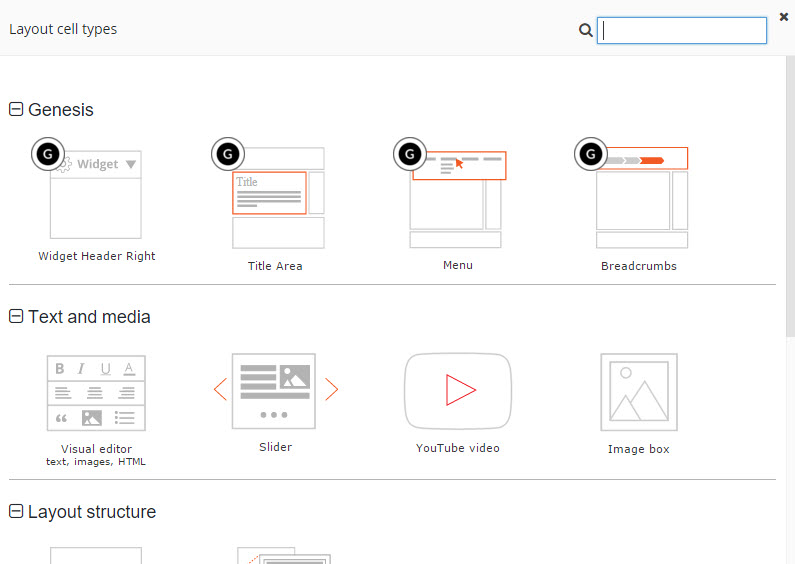Pick the Genesis Menu cell icon
Image resolution: width=795 pixels, height=564 pixels.
pyautogui.click(x=450, y=193)
